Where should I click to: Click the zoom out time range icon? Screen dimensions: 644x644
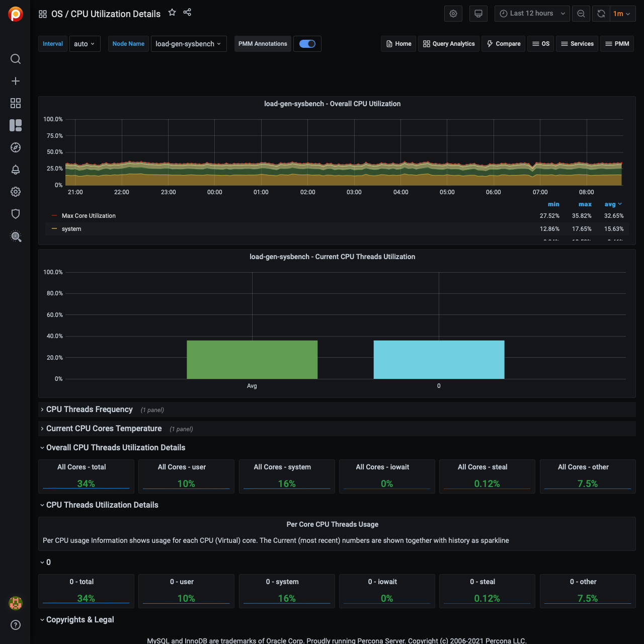(x=581, y=14)
